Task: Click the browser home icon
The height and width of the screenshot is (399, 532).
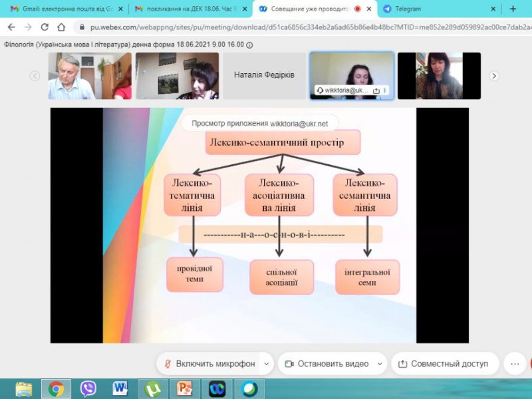Action: pos(61,27)
